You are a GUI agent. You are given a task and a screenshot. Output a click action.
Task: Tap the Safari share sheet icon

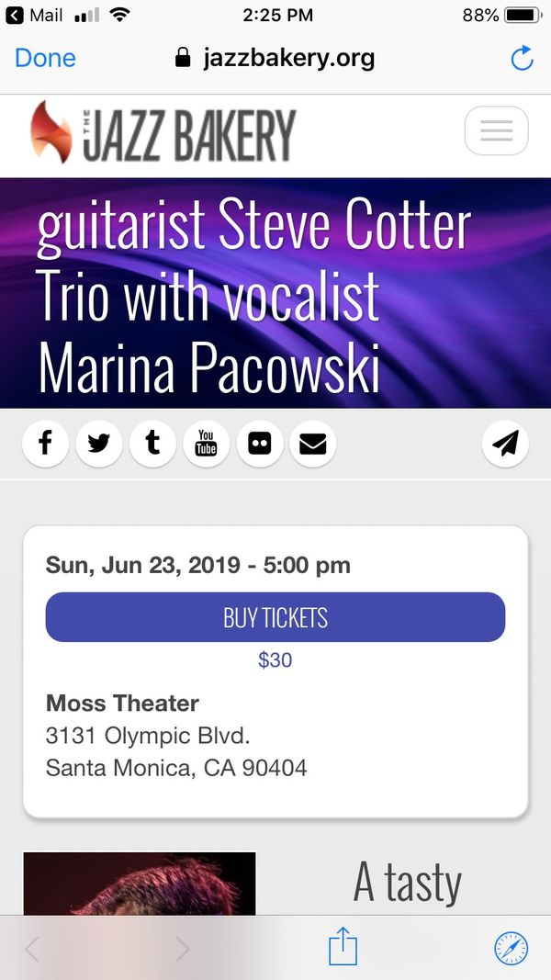coord(343,947)
